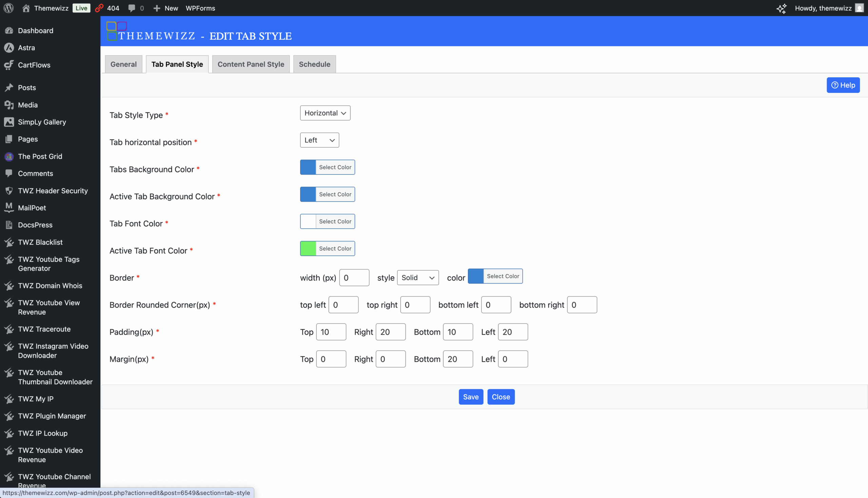Click the Save button

pos(471,397)
